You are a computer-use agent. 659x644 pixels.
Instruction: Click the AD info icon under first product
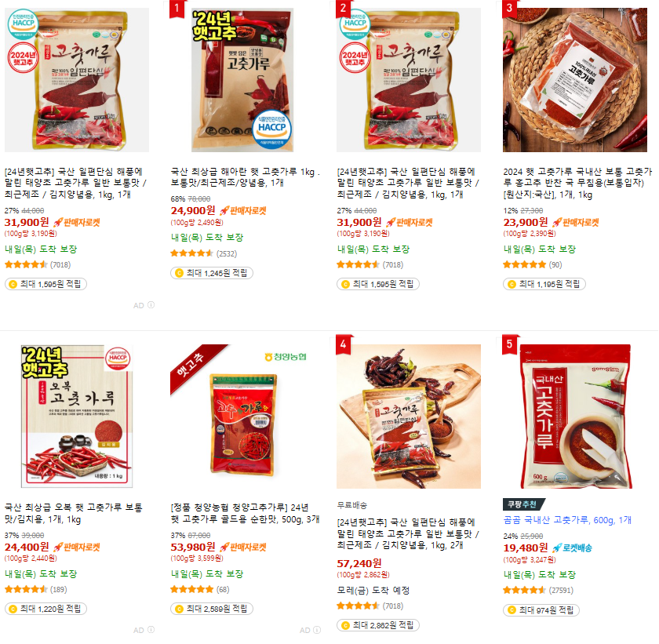[x=151, y=305]
